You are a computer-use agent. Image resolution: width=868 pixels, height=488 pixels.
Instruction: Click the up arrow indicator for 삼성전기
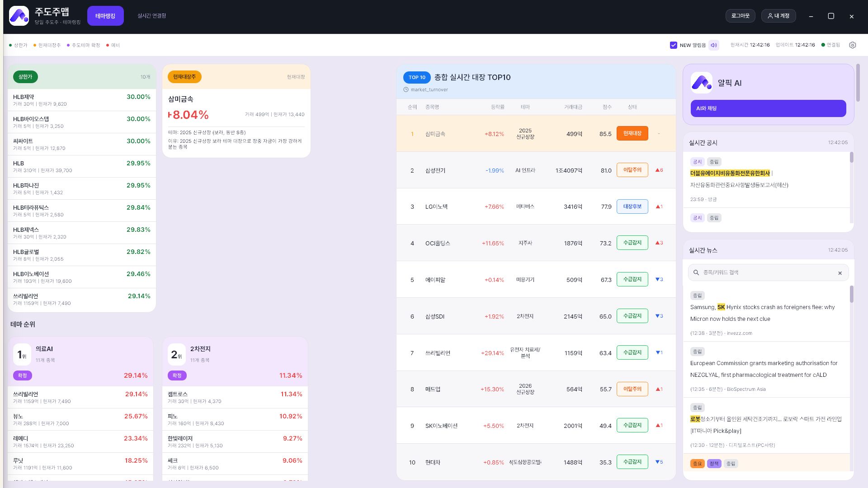[659, 170]
